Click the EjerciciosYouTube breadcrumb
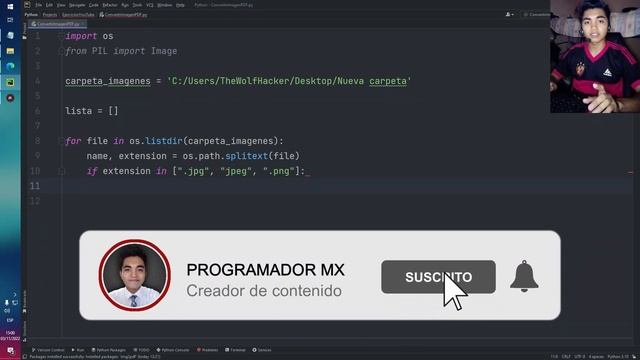 click(78, 15)
